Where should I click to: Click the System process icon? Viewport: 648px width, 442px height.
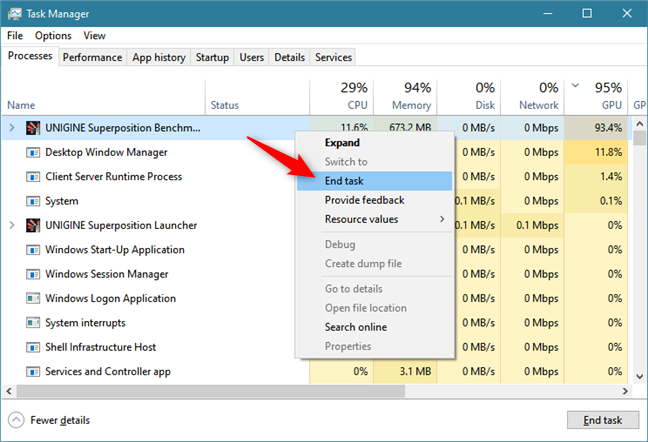[33, 201]
